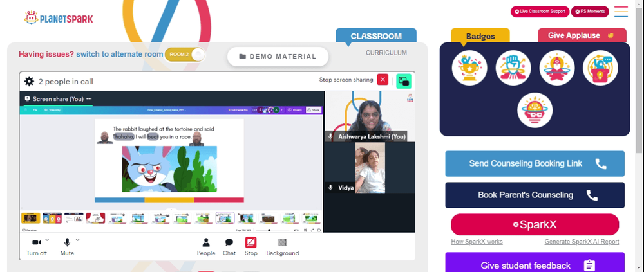
Task: Turn off the camera
Action: pyautogui.click(x=37, y=247)
